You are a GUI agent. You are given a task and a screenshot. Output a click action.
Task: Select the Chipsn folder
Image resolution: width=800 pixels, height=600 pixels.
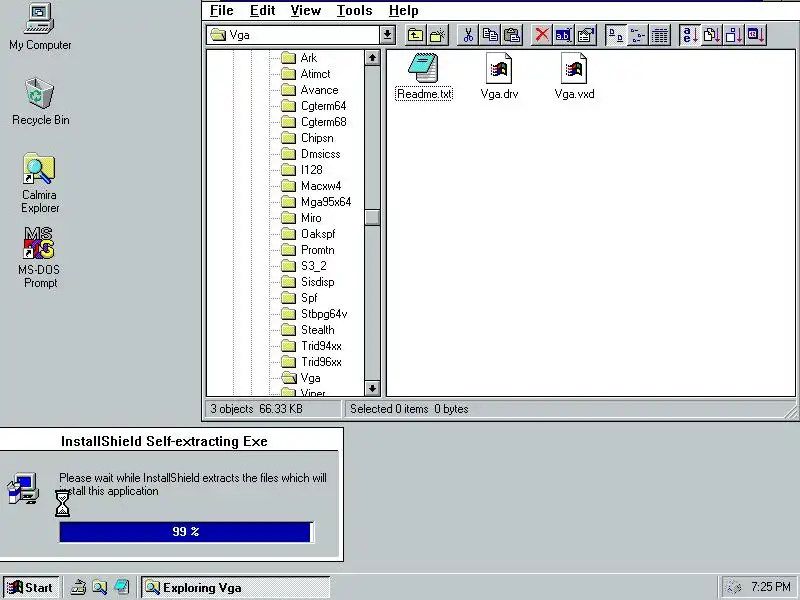[307, 138]
